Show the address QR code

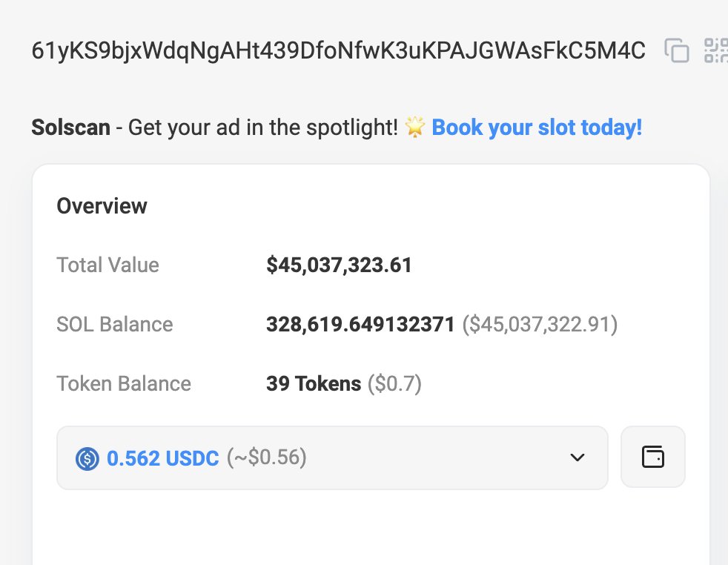(x=716, y=50)
